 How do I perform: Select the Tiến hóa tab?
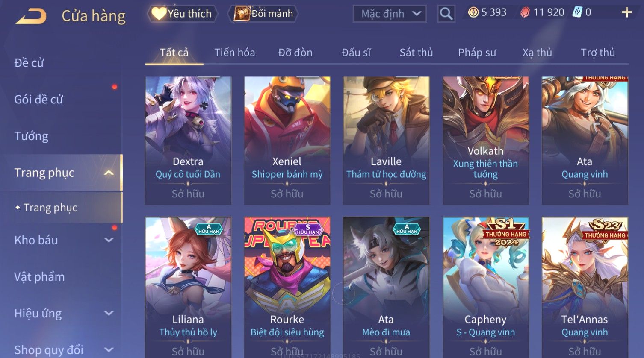(234, 53)
